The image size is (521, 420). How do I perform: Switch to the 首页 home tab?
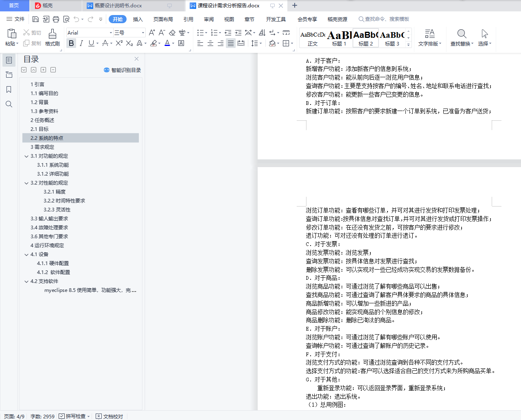click(x=14, y=6)
